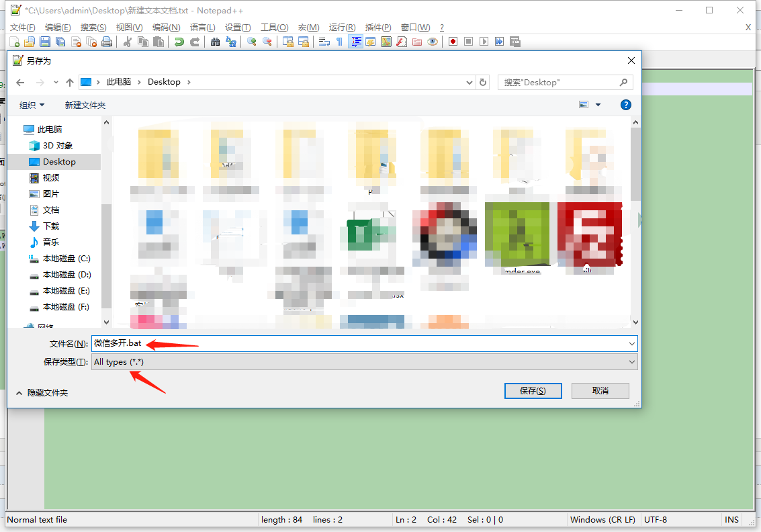Open the 编码(N) menu
This screenshot has width=761, height=532.
166,27
